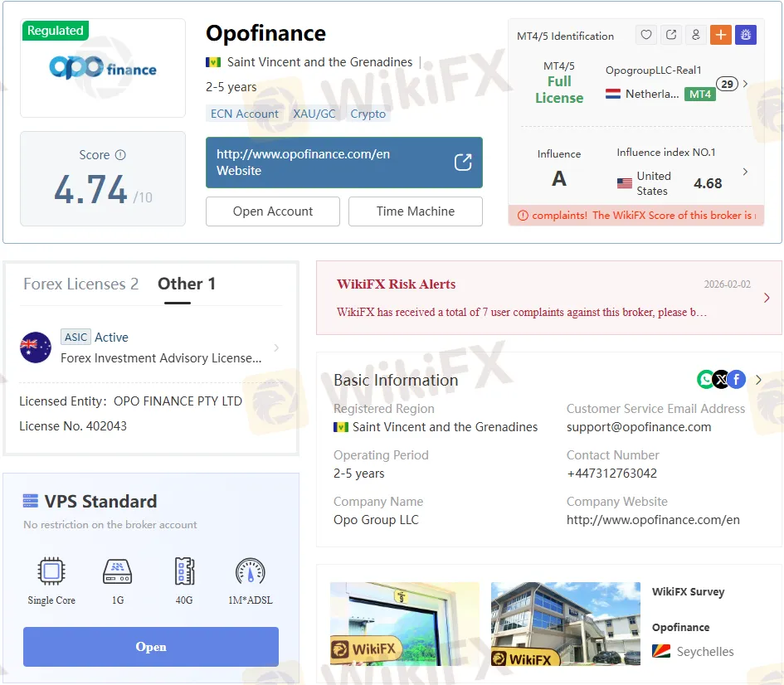Click the Time Machine button
This screenshot has width=784, height=685.
pyautogui.click(x=415, y=211)
